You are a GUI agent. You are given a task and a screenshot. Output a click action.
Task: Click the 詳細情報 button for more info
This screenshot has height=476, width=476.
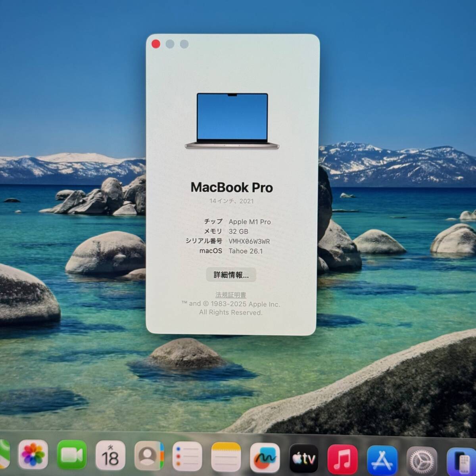point(231,274)
